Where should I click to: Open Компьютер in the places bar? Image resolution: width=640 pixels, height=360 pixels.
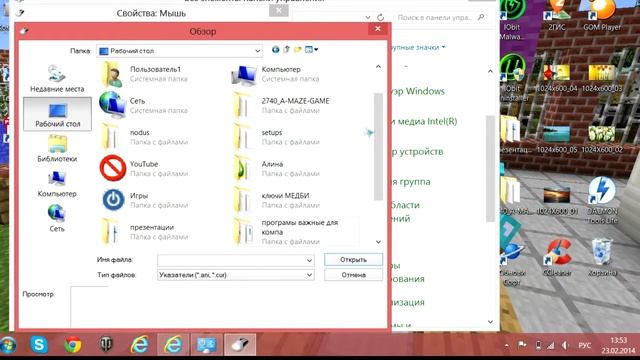(57, 184)
